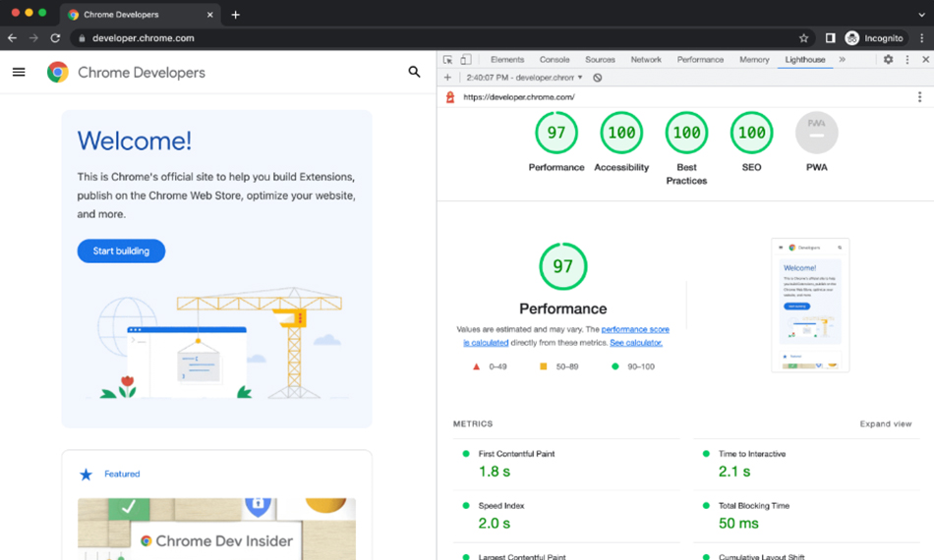
Task: Select the Lighthouse tab
Action: pos(805,60)
